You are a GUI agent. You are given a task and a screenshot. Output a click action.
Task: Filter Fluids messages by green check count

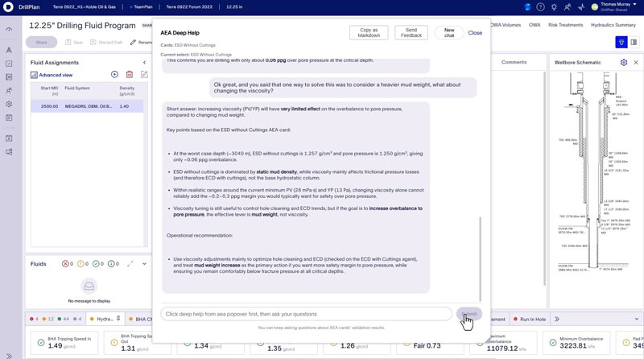pos(98,264)
